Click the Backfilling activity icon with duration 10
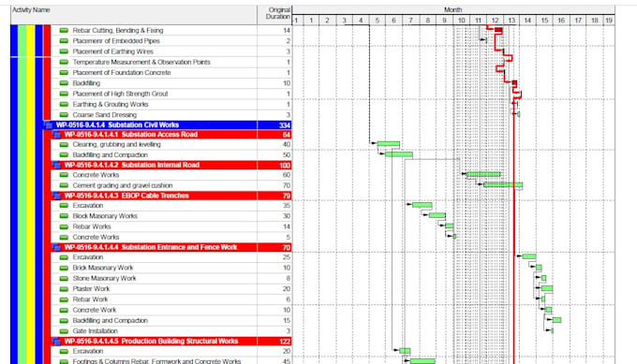The height and width of the screenshot is (364, 637). 64,83
